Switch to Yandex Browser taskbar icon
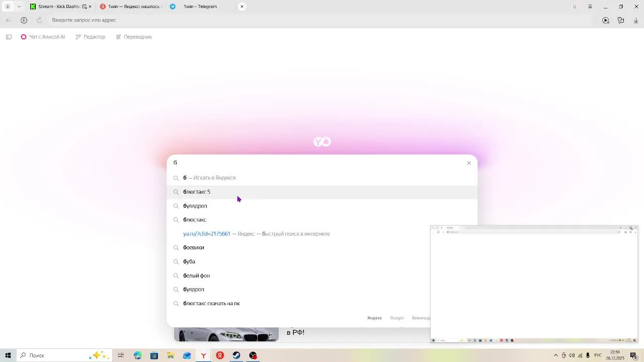644x362 pixels. tap(203, 355)
